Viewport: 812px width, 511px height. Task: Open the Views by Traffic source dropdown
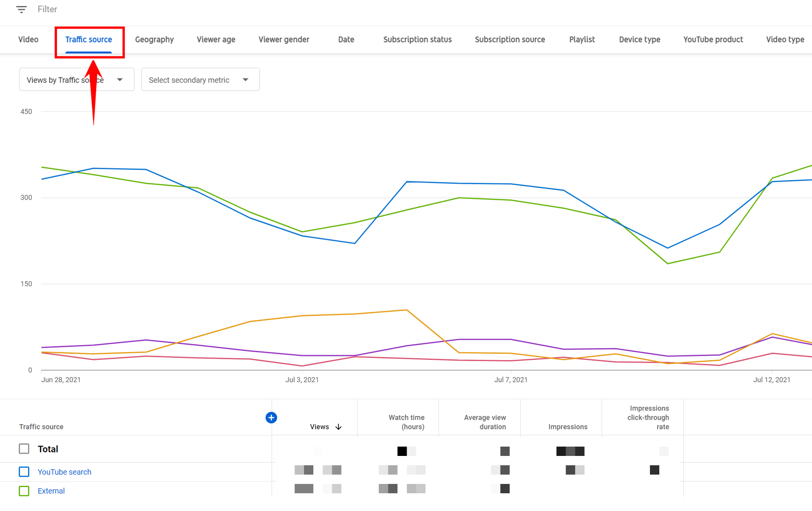[x=77, y=80]
